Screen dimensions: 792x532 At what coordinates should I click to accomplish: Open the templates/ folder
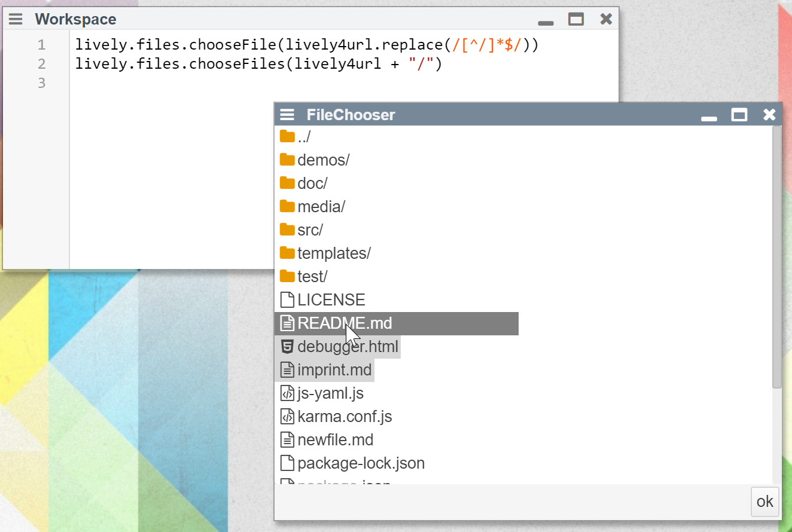(334, 253)
